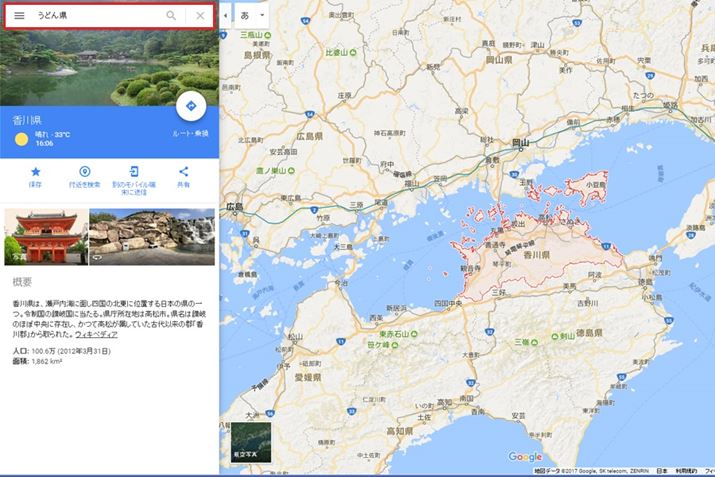Search nearby using the 付近を検索 icon
Viewport: 715px width, 477px height.
click(85, 172)
